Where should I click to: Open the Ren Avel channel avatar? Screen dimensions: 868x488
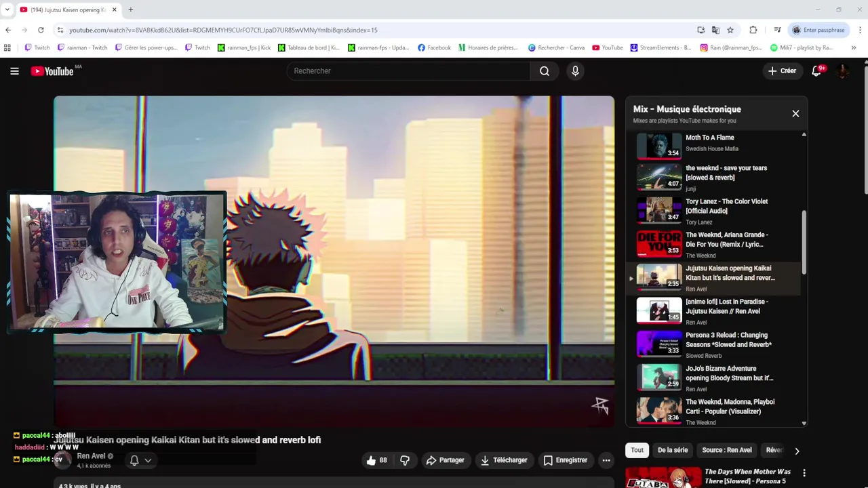tap(62, 460)
